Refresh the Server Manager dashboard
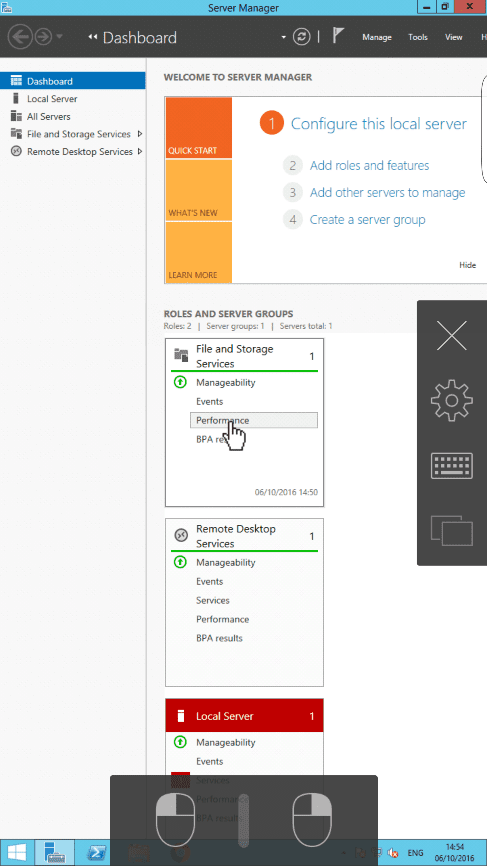The width and height of the screenshot is (487, 866). click(x=301, y=37)
